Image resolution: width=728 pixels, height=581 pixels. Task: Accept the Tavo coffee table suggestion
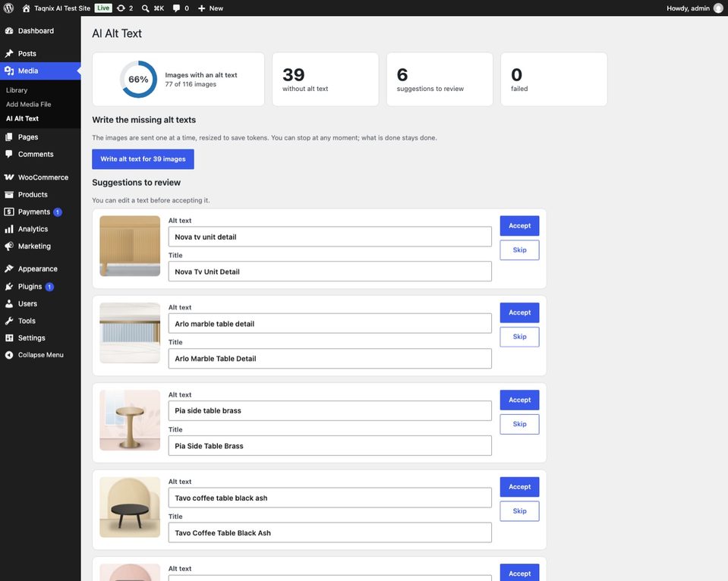[x=519, y=487]
